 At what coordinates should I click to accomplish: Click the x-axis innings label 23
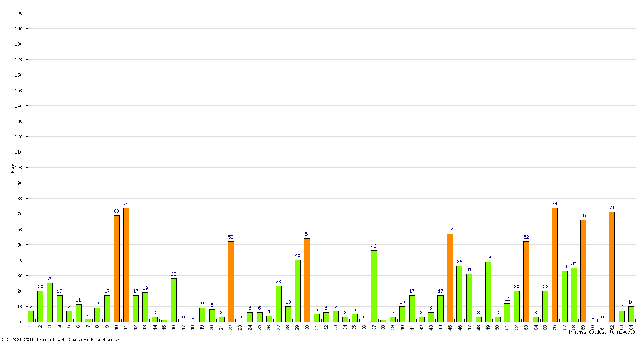[x=240, y=327]
